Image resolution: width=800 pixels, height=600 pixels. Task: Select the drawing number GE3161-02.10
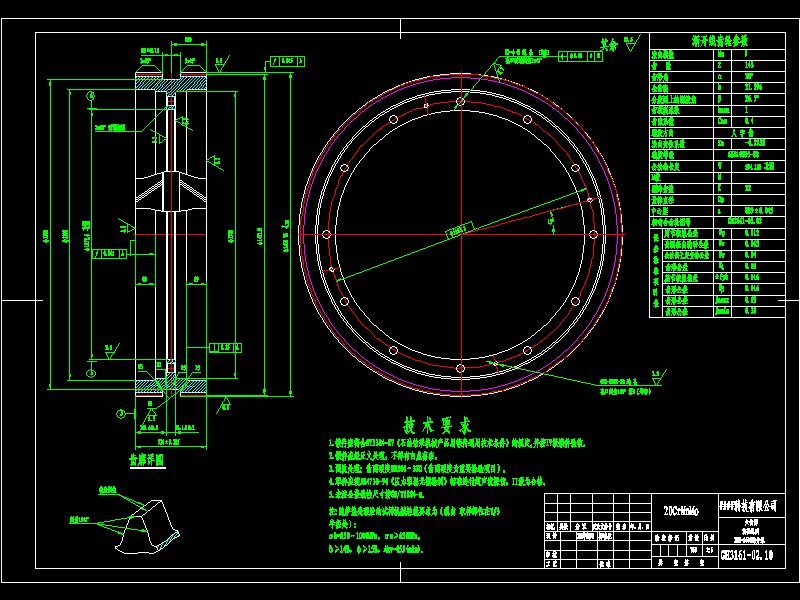[746, 555]
